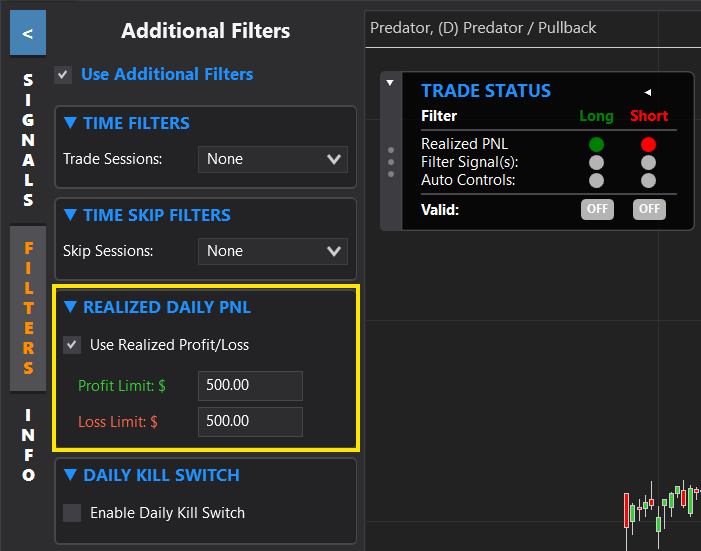Uncheck Use Realized Profit/Loss
The image size is (701, 551).
point(72,345)
